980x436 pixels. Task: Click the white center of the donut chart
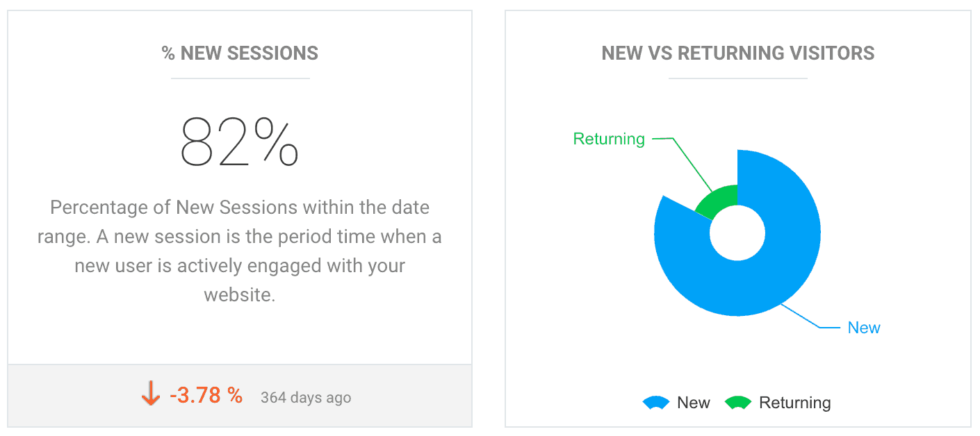coord(737,233)
